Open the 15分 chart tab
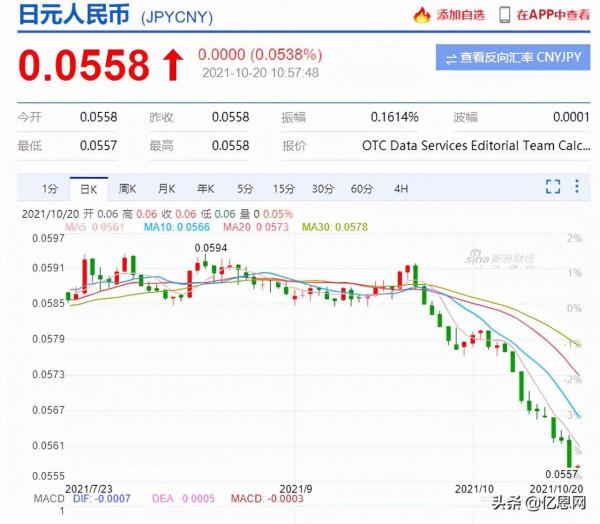The height and width of the screenshot is (524, 600). tap(284, 189)
